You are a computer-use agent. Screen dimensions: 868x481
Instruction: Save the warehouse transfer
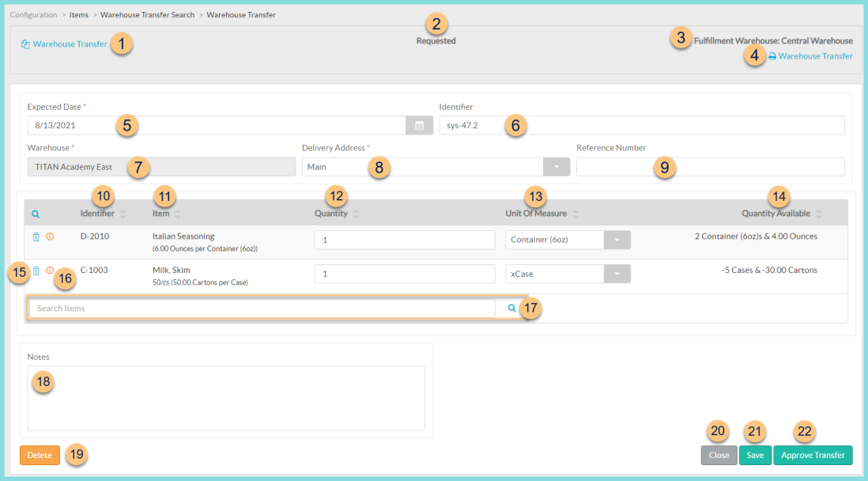(x=755, y=455)
